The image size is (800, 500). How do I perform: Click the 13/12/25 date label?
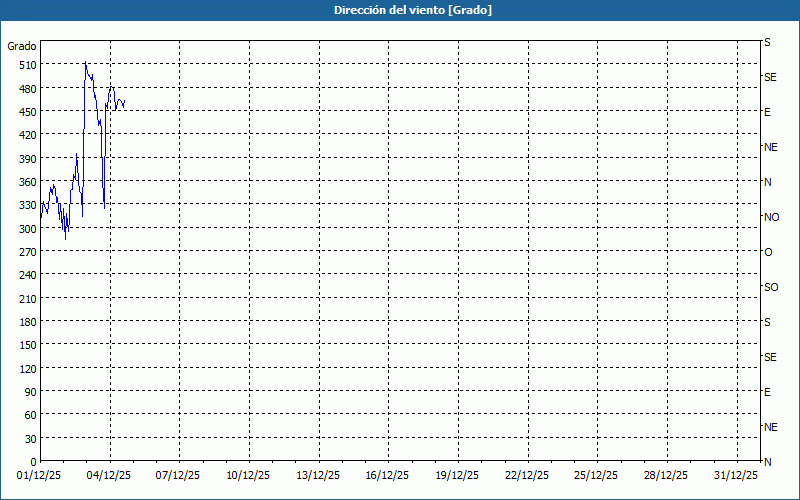coord(318,476)
